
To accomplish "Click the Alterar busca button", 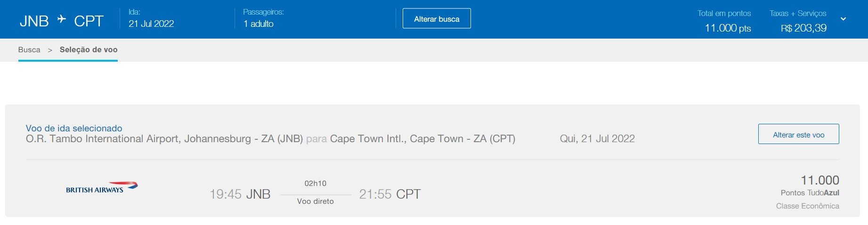I will click(x=437, y=18).
